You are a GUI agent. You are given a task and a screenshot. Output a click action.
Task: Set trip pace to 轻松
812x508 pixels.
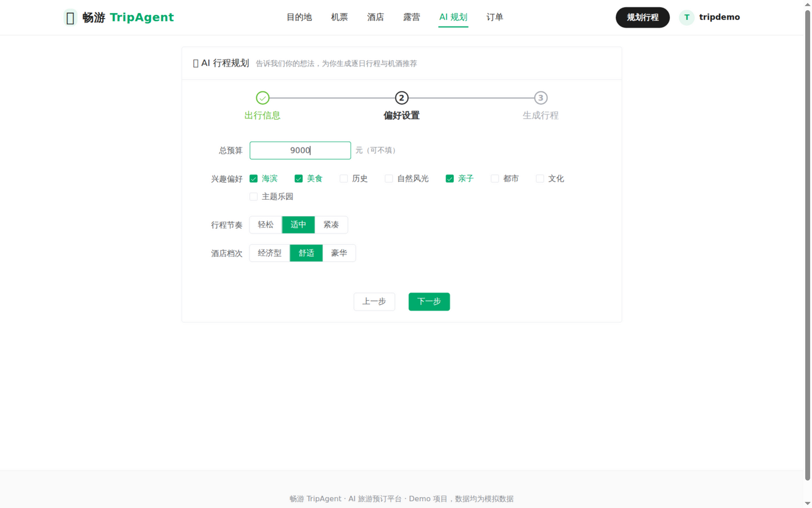[266, 225]
